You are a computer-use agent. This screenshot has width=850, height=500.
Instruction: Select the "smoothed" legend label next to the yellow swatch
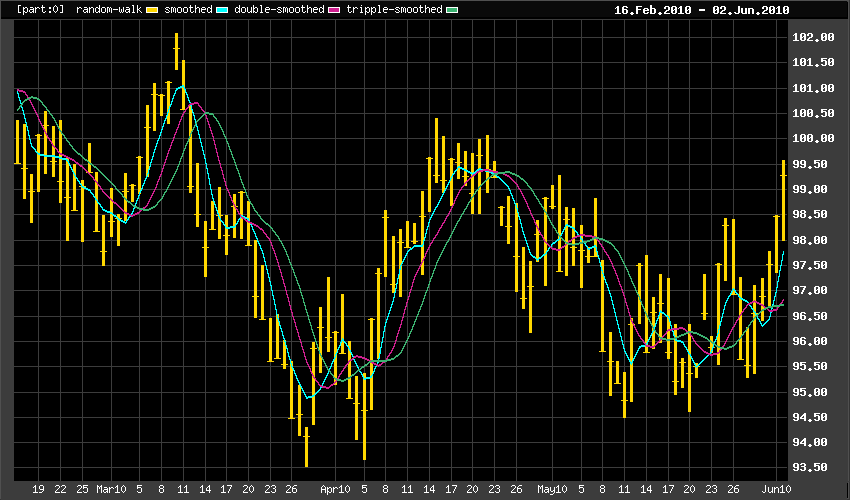click(188, 10)
